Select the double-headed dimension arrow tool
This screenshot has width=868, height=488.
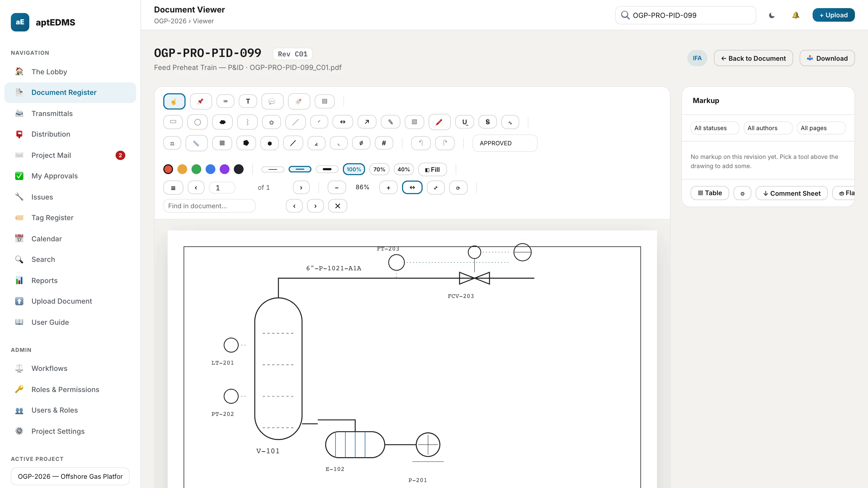click(343, 122)
